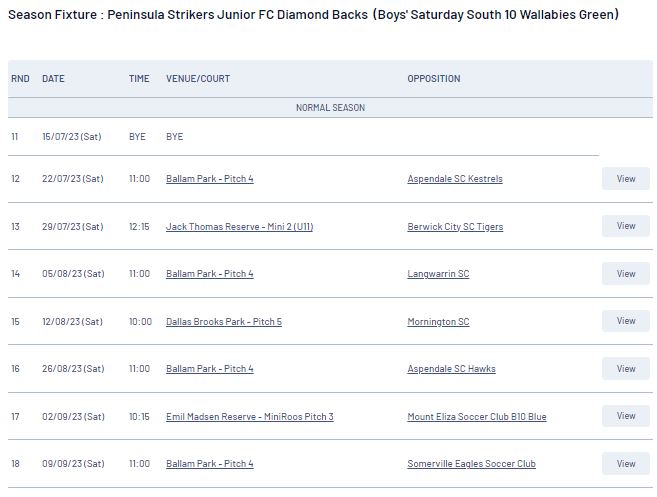Image resolution: width=657 pixels, height=497 pixels.
Task: Open Emil Madsen Reserve MiniRoos Pitch 3 link
Action: pos(250,417)
